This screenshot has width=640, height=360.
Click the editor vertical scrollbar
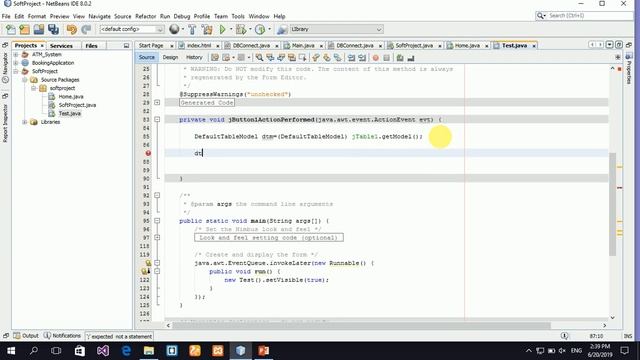(612, 204)
